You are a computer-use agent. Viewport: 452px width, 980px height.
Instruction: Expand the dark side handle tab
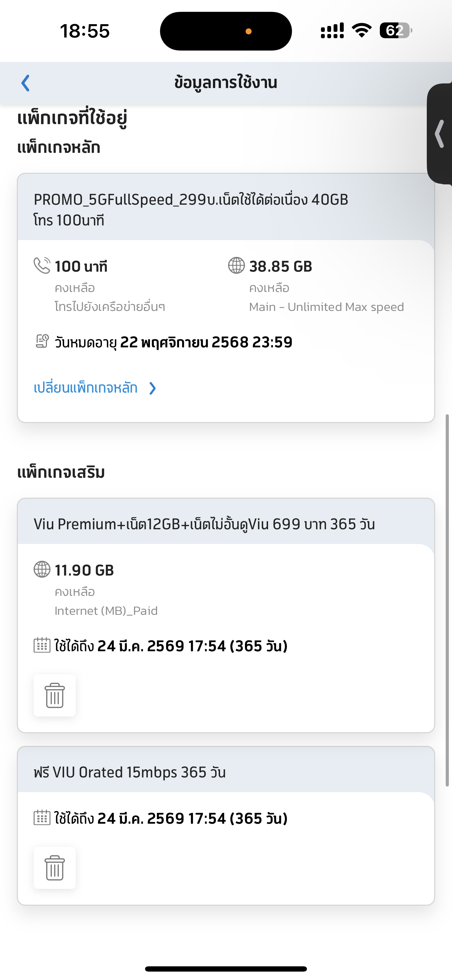(x=439, y=134)
